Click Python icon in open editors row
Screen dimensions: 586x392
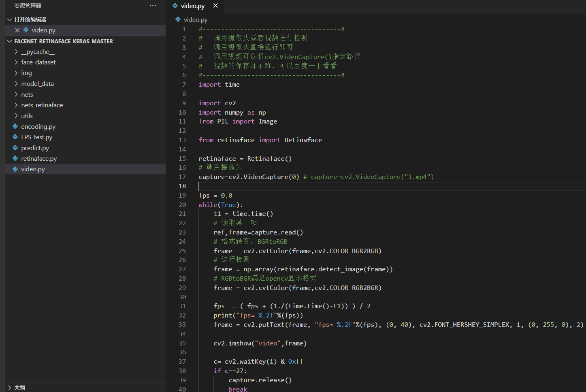(26, 30)
